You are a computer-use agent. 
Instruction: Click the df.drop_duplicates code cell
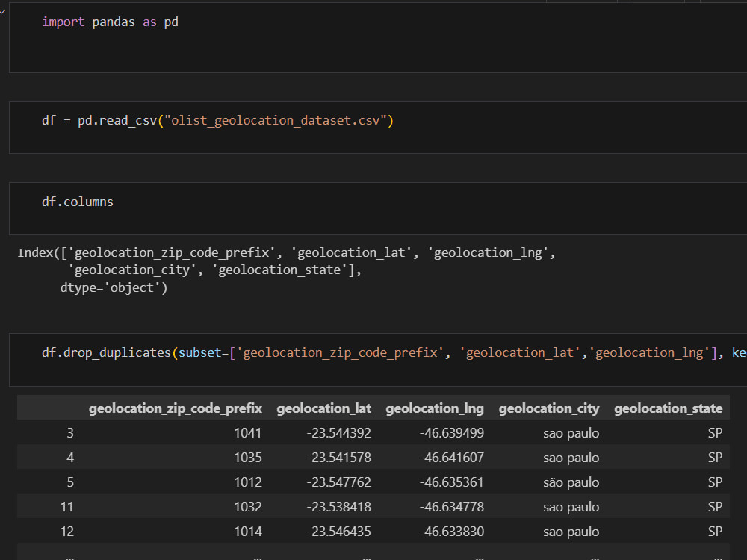[378, 360]
